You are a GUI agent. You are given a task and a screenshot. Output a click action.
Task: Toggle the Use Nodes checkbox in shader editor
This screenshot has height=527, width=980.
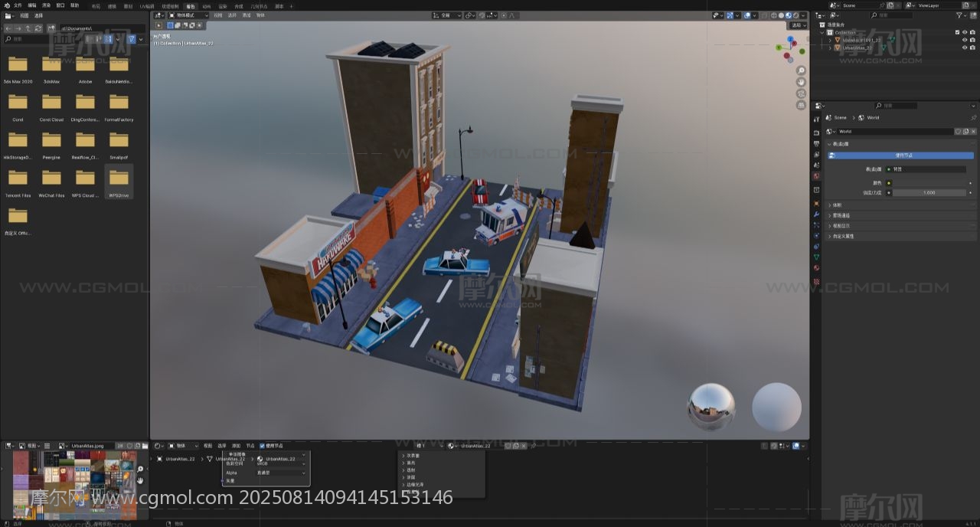pyautogui.click(x=263, y=446)
